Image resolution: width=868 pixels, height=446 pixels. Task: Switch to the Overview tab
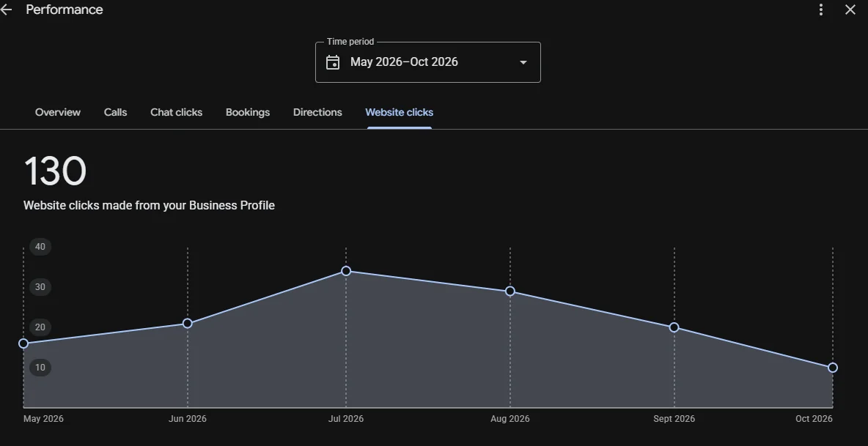[58, 112]
